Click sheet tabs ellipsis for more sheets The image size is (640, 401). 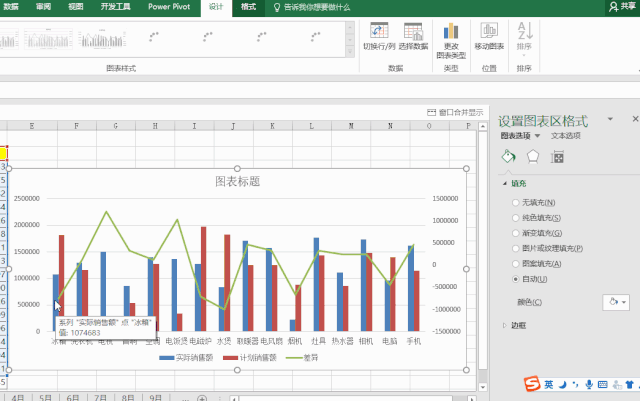[x=184, y=398]
